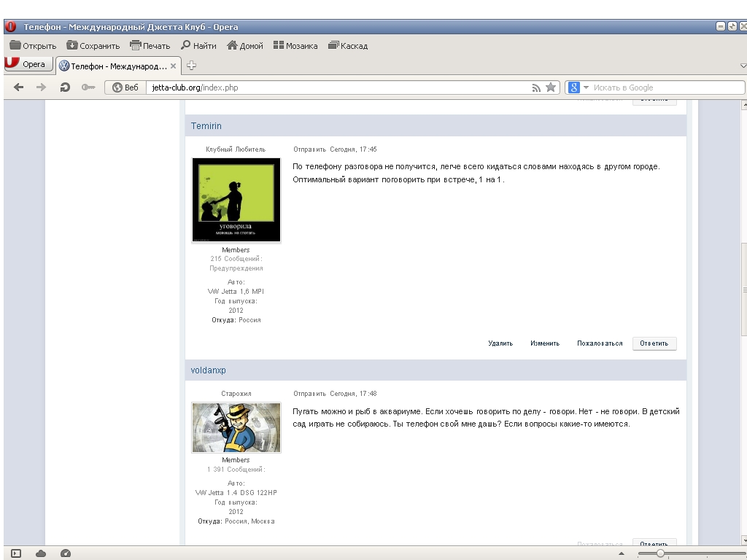The height and width of the screenshot is (560, 747).
Task: Click the 215 Сообщений text
Action: [x=236, y=259]
